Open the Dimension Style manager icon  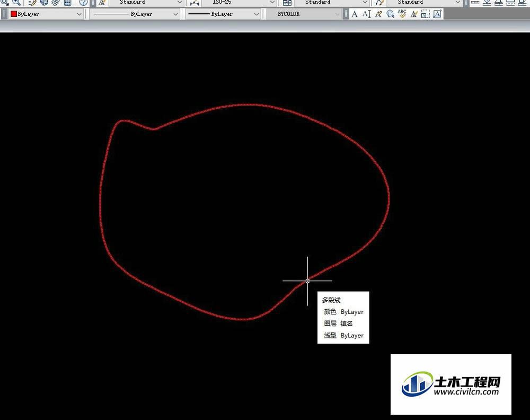[x=195, y=2]
